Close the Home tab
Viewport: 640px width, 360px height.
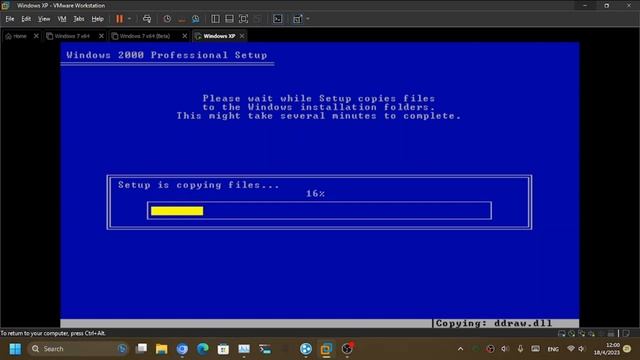coord(36,36)
